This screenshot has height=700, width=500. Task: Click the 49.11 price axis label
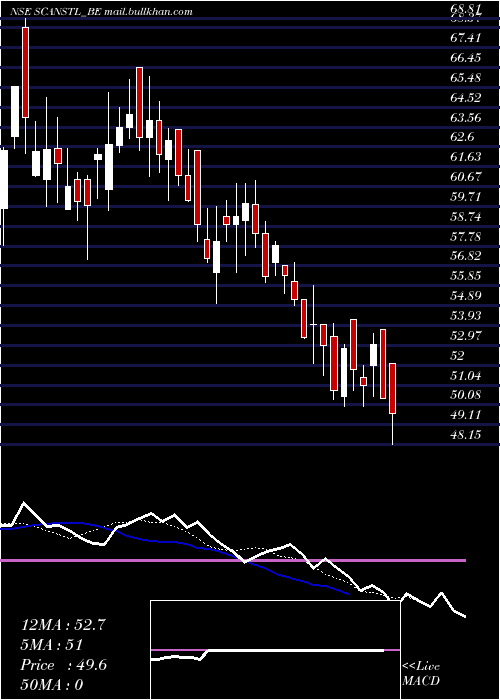click(466, 415)
